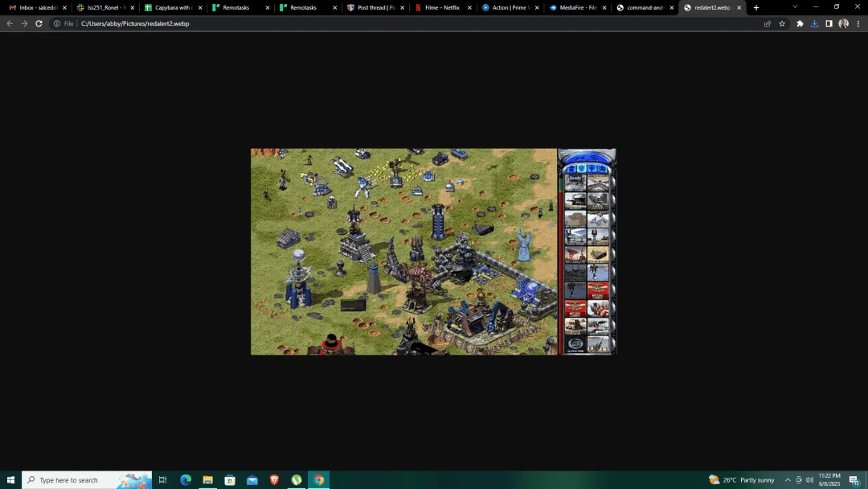Screen dimensions: 868x489
Task: Launch Microsoft Edge from the taskbar
Action: (x=186, y=479)
